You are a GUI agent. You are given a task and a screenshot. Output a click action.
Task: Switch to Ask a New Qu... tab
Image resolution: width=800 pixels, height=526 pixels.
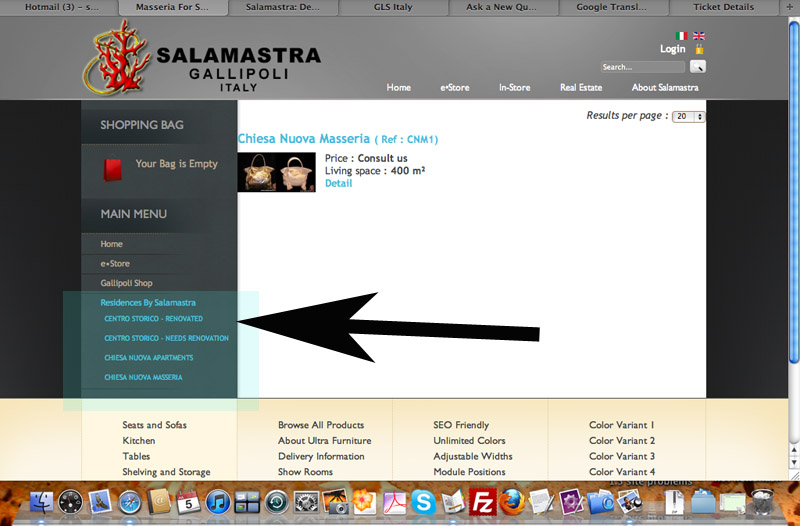pos(503,7)
